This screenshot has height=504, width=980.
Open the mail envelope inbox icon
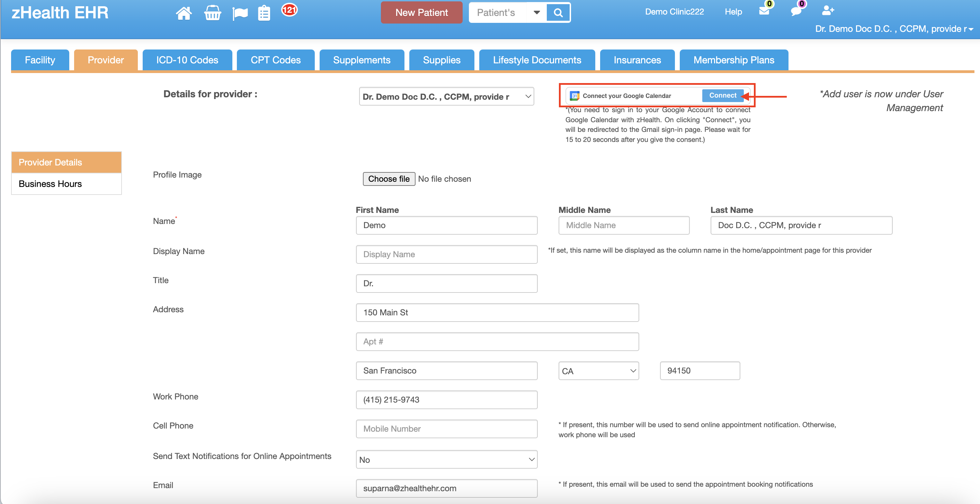click(764, 11)
